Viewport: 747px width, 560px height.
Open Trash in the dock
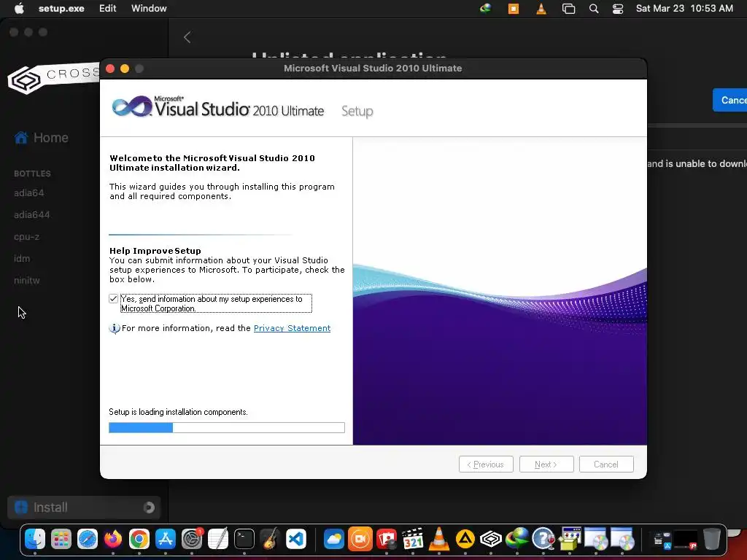[x=712, y=540]
